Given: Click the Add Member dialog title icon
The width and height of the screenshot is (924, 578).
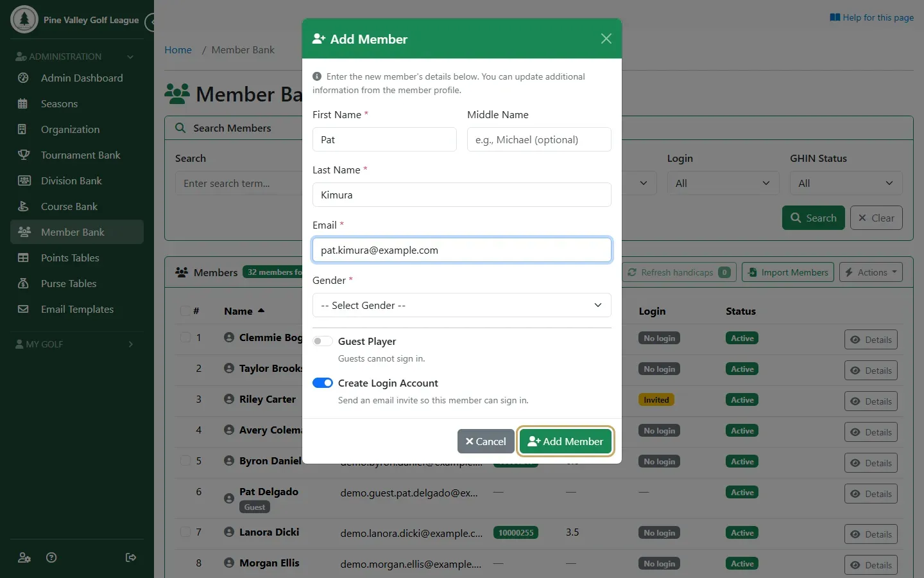Looking at the screenshot, I should tap(319, 39).
